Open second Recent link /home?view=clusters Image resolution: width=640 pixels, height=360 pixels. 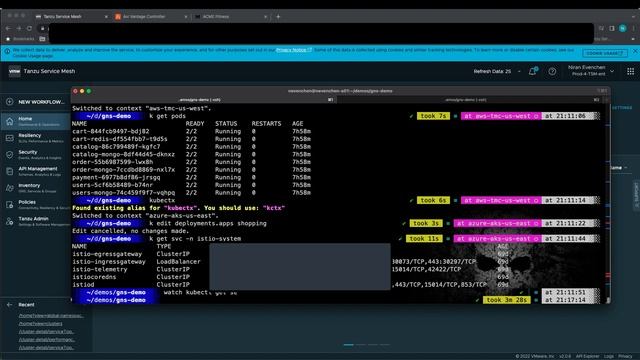[x=40, y=324]
